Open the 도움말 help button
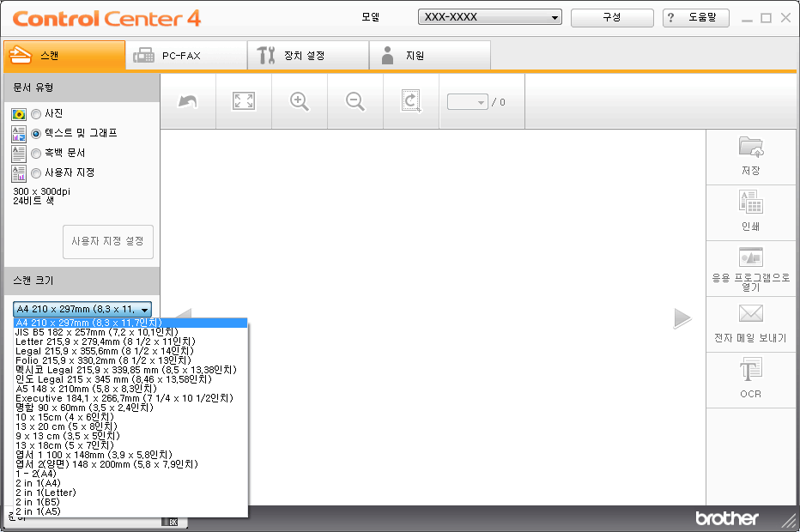800x532 pixels. pyautogui.click(x=695, y=17)
